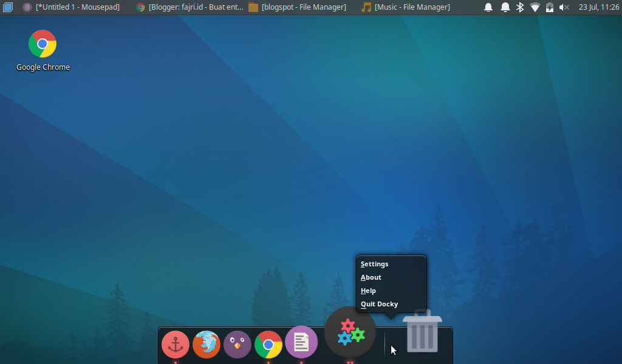Open Google Chrome desktop shortcut
Image resolution: width=622 pixels, height=364 pixels.
tap(43, 51)
